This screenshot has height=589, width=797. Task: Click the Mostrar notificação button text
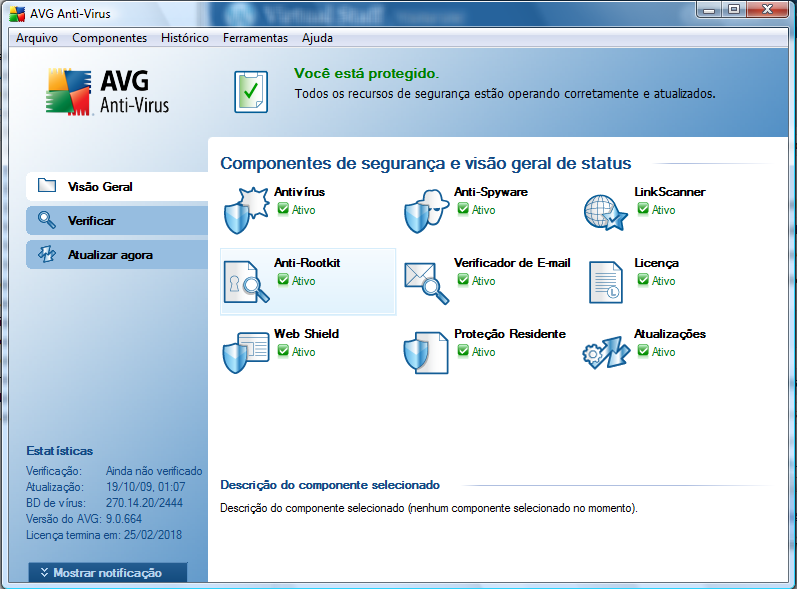coord(107,573)
